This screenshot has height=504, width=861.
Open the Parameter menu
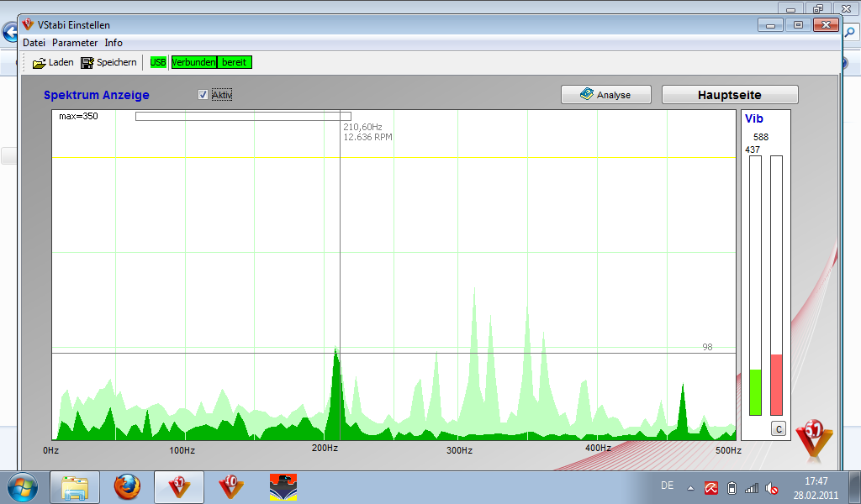[x=75, y=43]
